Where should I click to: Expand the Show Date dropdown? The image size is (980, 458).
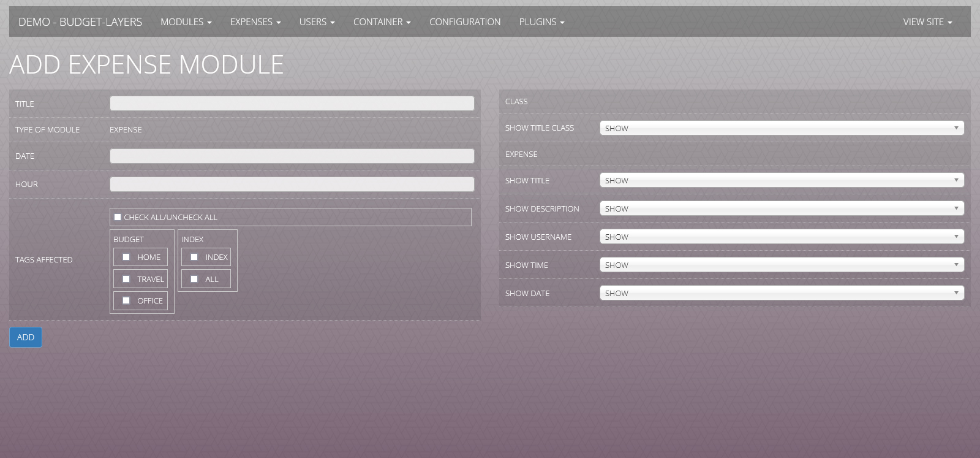coord(782,293)
